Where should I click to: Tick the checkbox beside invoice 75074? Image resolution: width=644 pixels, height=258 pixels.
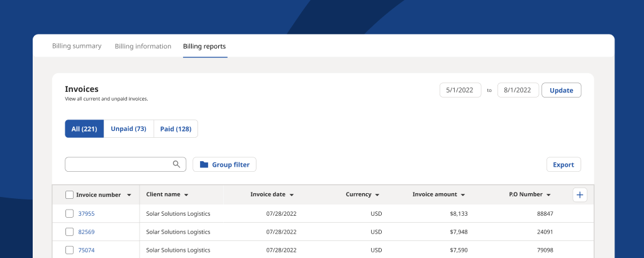tap(70, 250)
